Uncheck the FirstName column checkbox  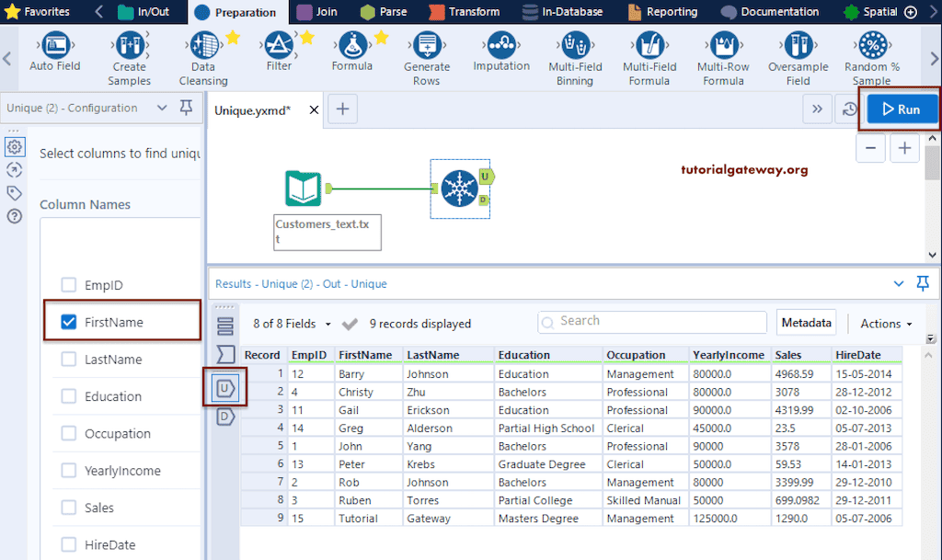[x=68, y=322]
